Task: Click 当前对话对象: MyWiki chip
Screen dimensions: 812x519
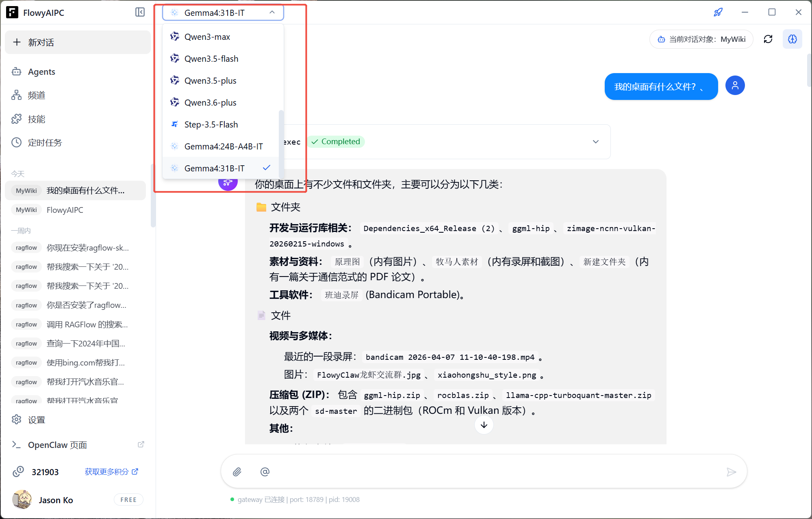Action: (x=701, y=39)
